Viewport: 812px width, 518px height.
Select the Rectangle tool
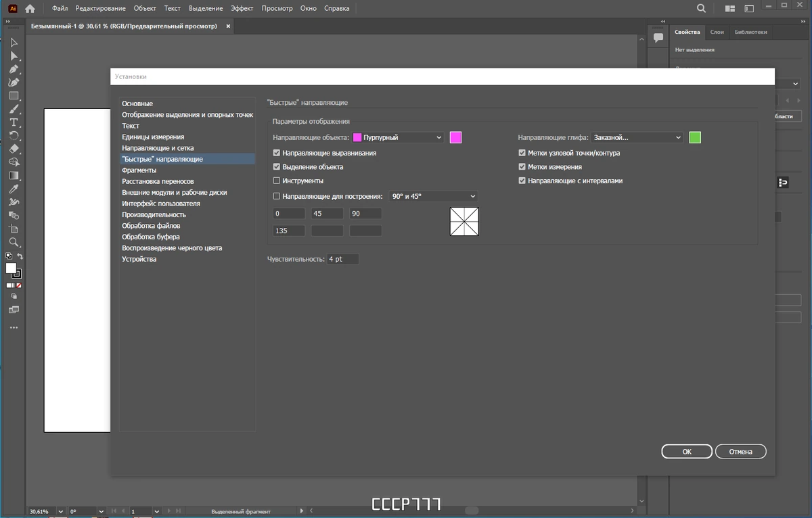pos(14,95)
